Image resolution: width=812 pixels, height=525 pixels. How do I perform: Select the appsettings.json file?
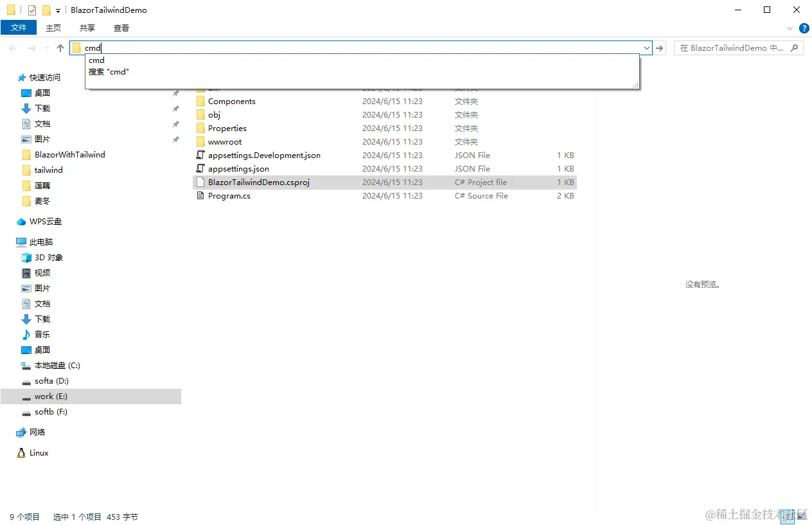click(x=385, y=169)
